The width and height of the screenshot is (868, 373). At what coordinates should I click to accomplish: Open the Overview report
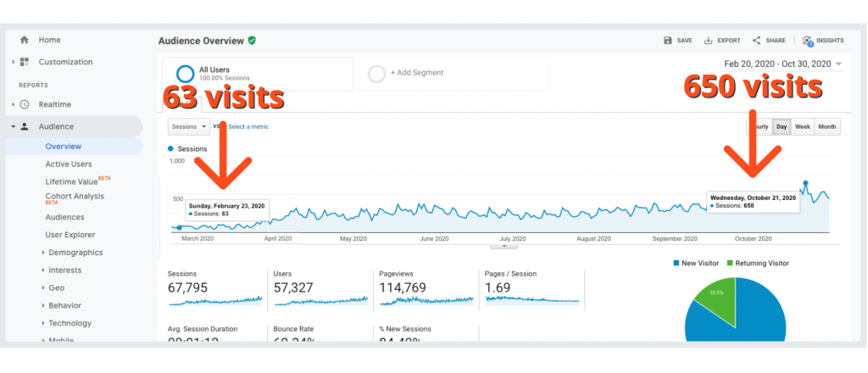tap(63, 147)
